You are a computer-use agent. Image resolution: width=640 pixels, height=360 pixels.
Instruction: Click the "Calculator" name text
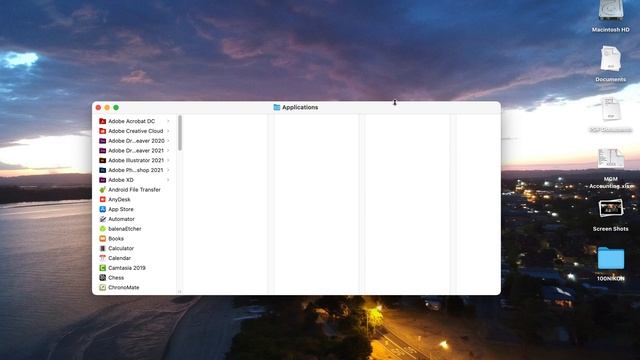coord(121,249)
